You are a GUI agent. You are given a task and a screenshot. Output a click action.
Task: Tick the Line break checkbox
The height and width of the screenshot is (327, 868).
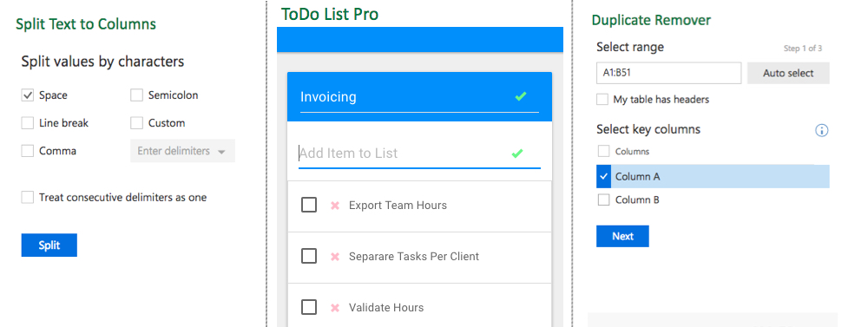click(28, 123)
